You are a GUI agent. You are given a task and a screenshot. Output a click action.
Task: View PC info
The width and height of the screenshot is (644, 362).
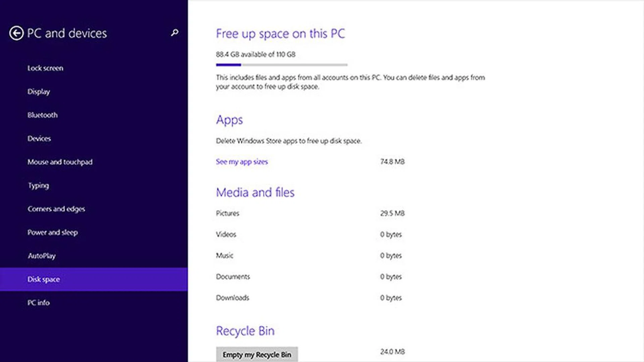click(x=38, y=303)
